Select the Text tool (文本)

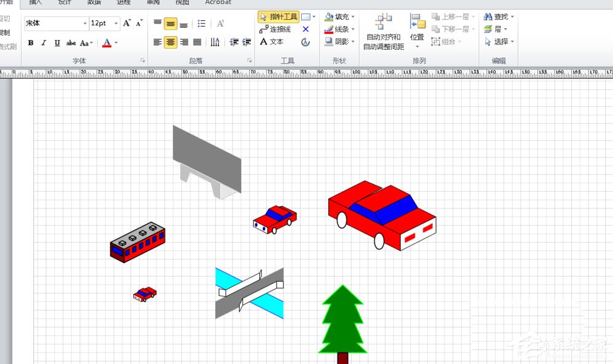271,42
